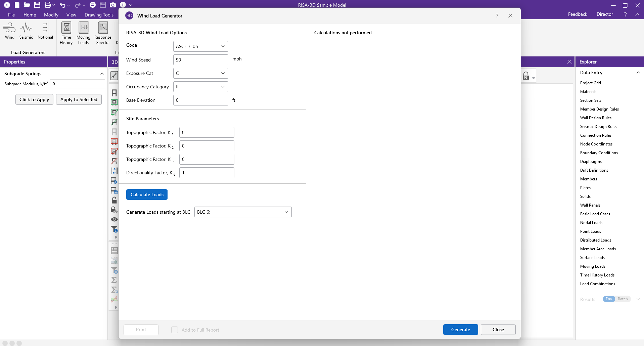Switch to the View ribbon tab
Screen dimensions: 644x346
tap(71, 15)
